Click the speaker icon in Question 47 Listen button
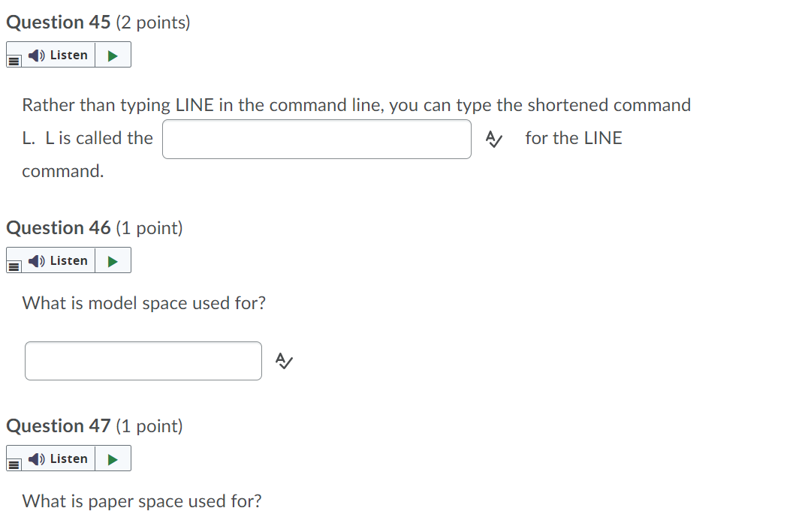Screen dimensions: 811x532 [x=37, y=458]
